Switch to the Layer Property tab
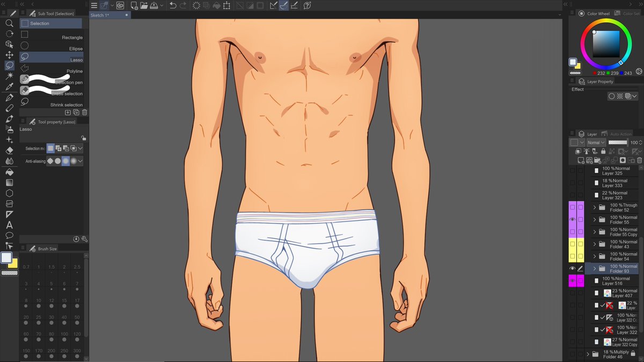This screenshot has height=362, width=644. 596,82
